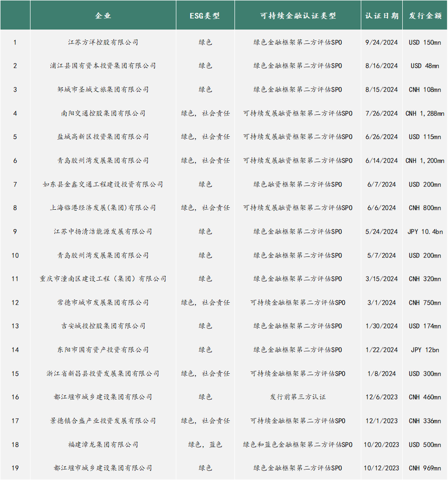Screen dimensions: 448x480
Task: Select the date 1/22/2024
Action: pyautogui.click(x=382, y=349)
